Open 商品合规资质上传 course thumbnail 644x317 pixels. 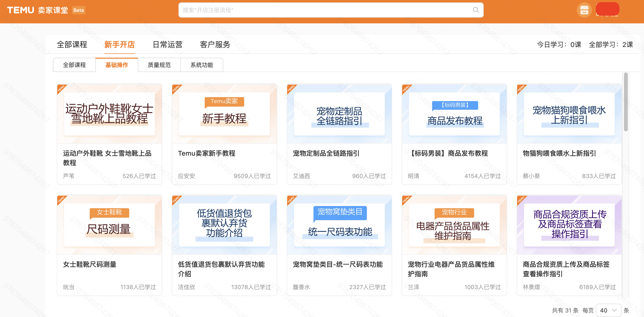click(569, 225)
